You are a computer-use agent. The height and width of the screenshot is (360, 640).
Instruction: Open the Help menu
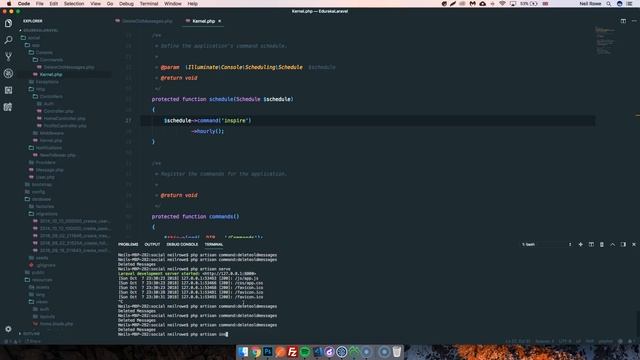coord(193,4)
